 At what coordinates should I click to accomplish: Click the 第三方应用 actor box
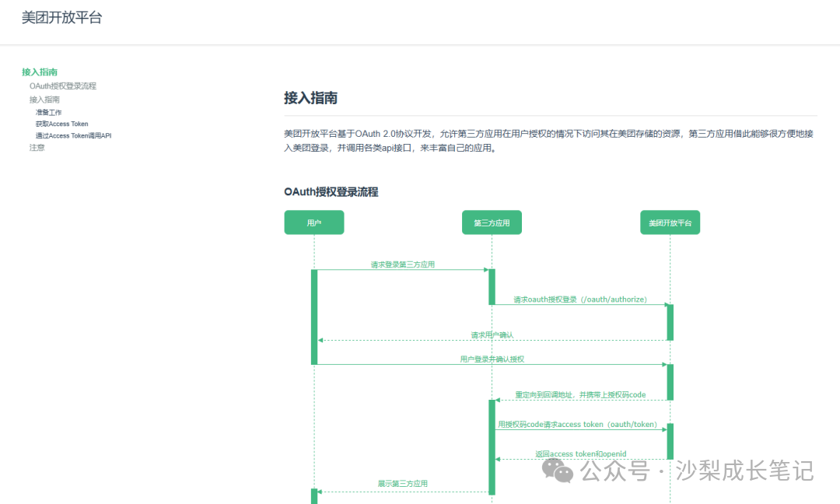[x=492, y=222]
